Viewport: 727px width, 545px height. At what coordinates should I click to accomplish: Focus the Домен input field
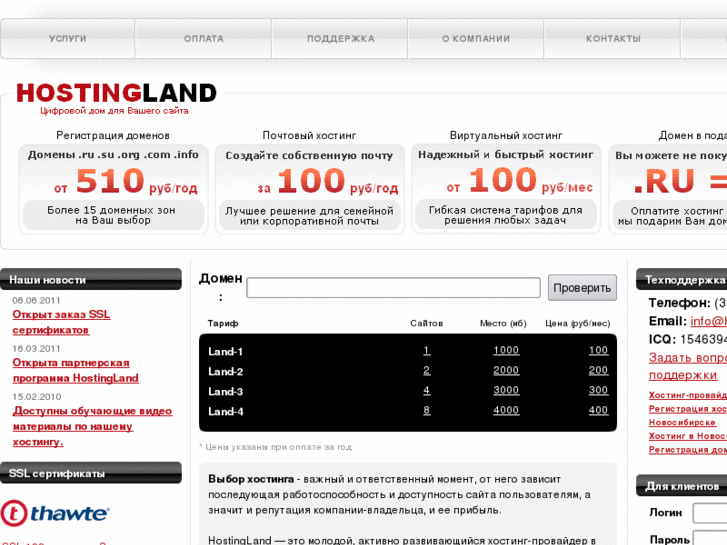(x=393, y=288)
